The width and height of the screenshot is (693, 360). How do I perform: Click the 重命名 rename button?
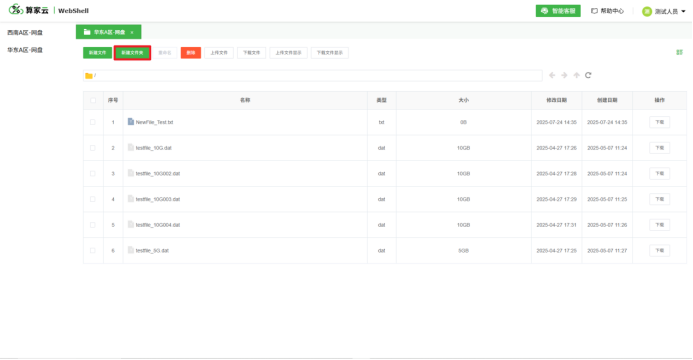coord(165,53)
